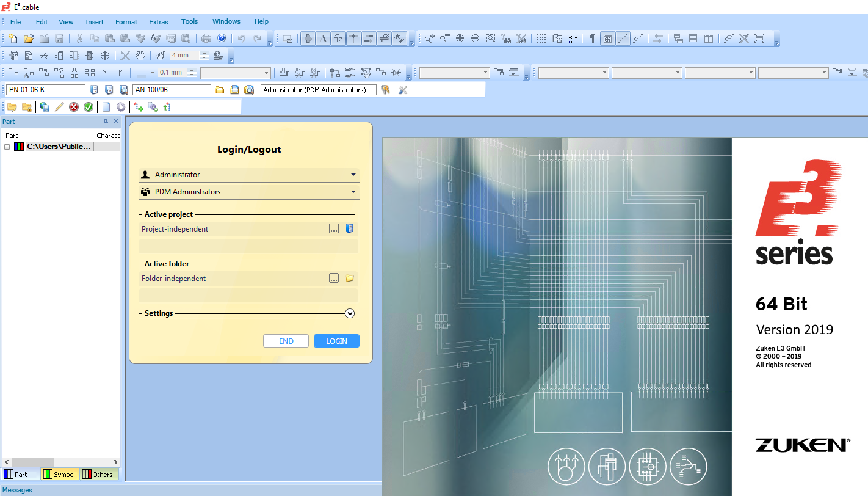The image size is (868, 496).
Task: Click the red cancel X icon
Action: tap(74, 107)
